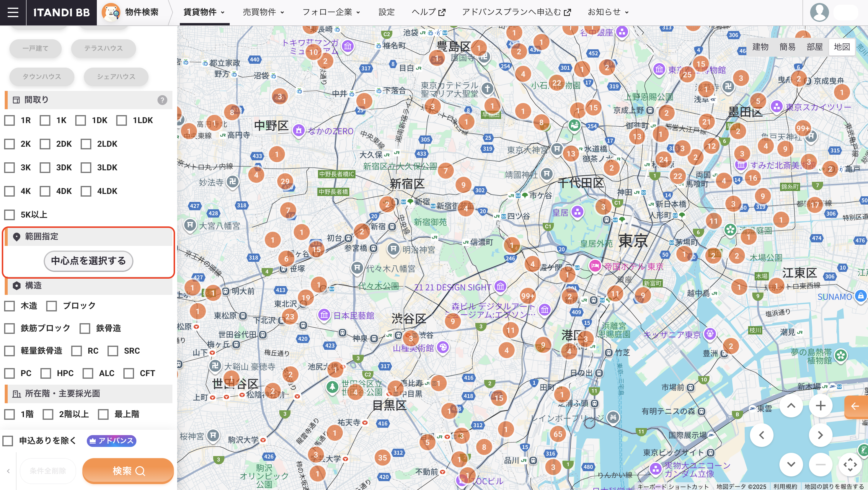Screen dimensions: 868x490
Task: Click 利用規約 map link
Action: click(x=785, y=487)
